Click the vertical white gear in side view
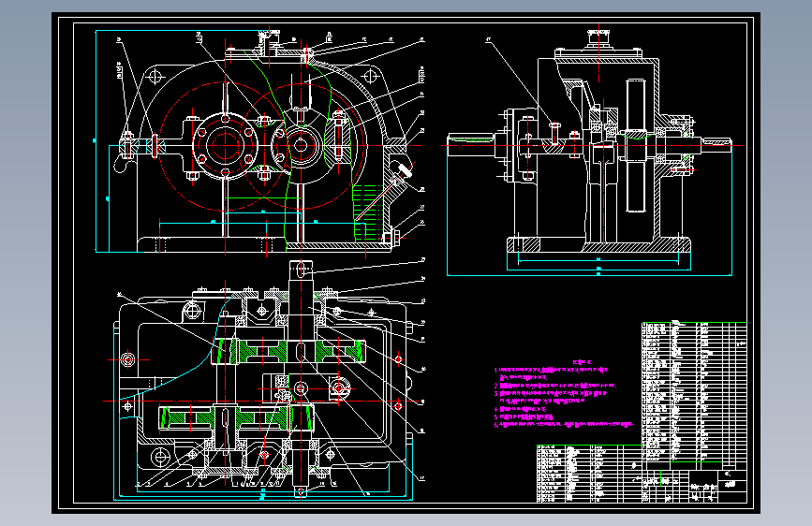This screenshot has width=812, height=526. [x=636, y=145]
